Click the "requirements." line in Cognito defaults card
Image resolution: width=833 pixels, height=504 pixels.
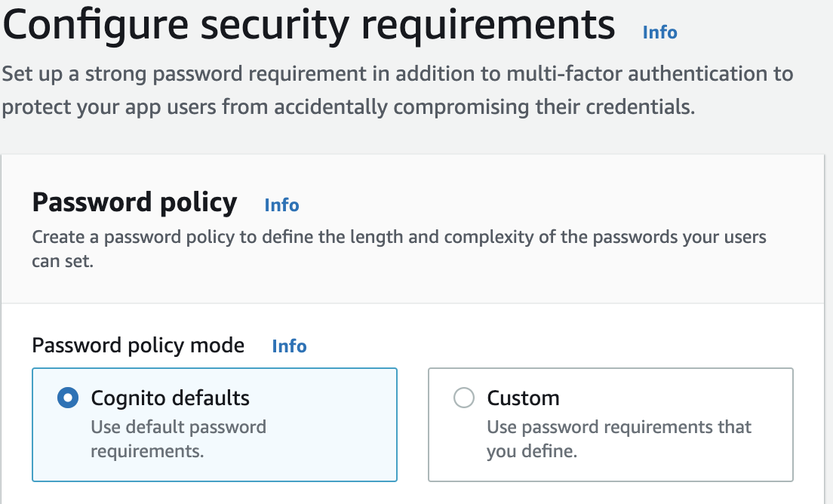tap(147, 451)
